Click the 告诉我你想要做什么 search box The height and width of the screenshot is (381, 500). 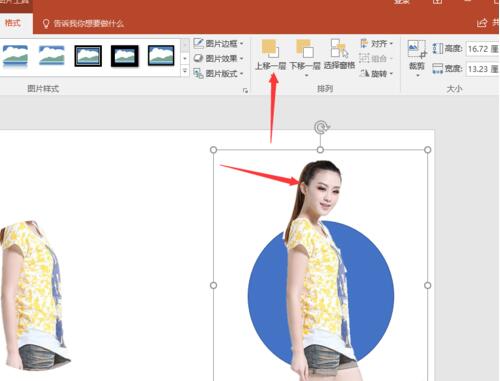click(89, 24)
